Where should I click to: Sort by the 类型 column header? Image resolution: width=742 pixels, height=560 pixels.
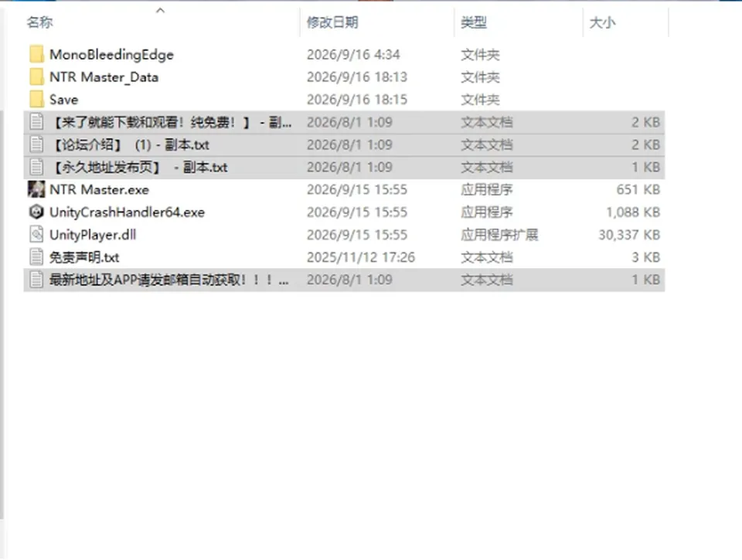click(x=474, y=22)
